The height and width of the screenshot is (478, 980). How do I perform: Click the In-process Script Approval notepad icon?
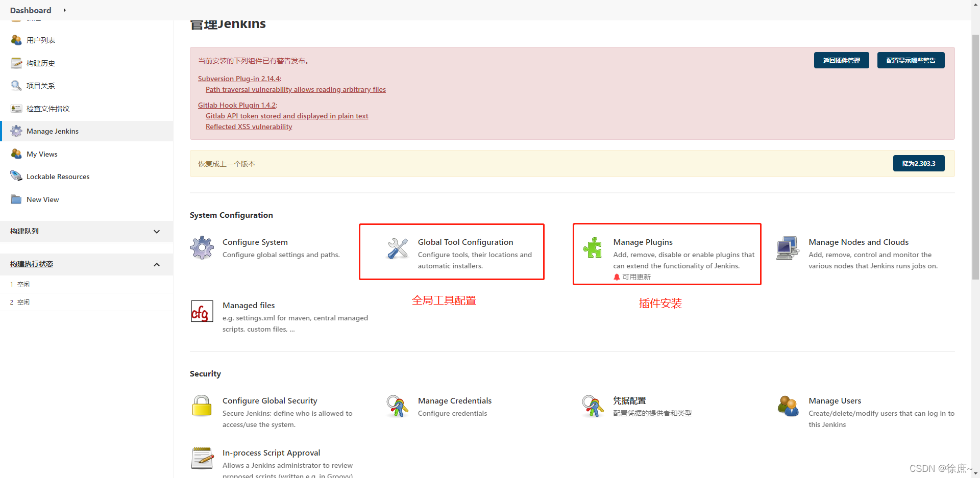pyautogui.click(x=202, y=458)
